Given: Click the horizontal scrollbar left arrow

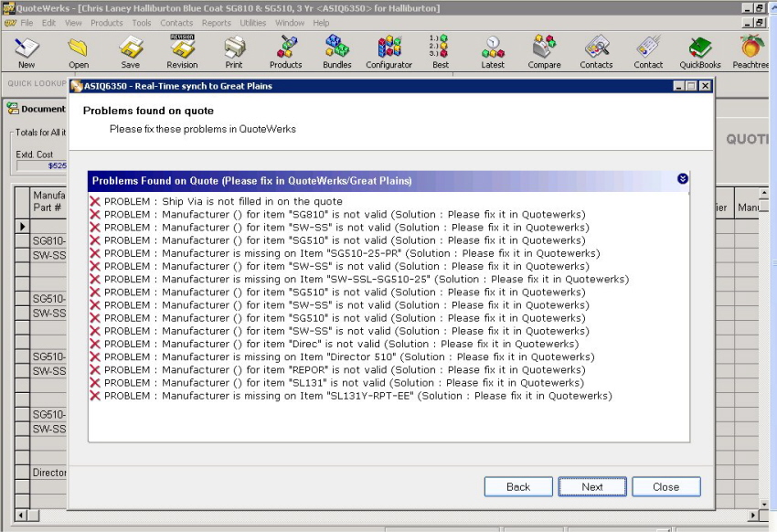Looking at the screenshot, I should pyautogui.click(x=21, y=516).
